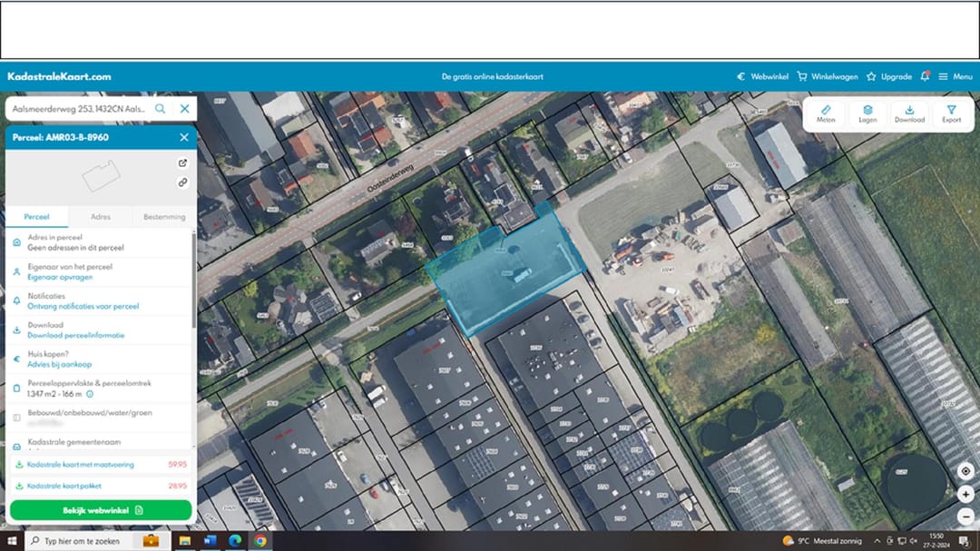The width and height of the screenshot is (980, 551).
Task: Click the bell icon beside Notificaties
Action: tap(17, 300)
